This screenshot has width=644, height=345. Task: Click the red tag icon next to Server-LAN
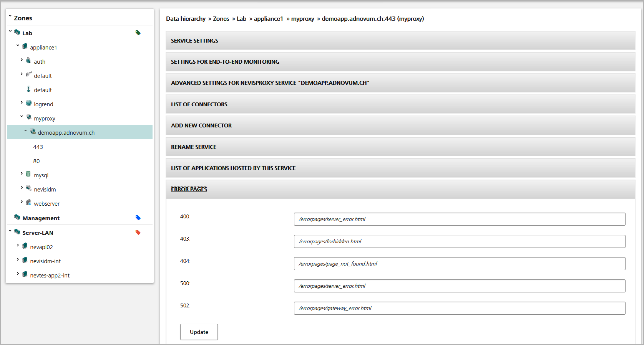[138, 233]
